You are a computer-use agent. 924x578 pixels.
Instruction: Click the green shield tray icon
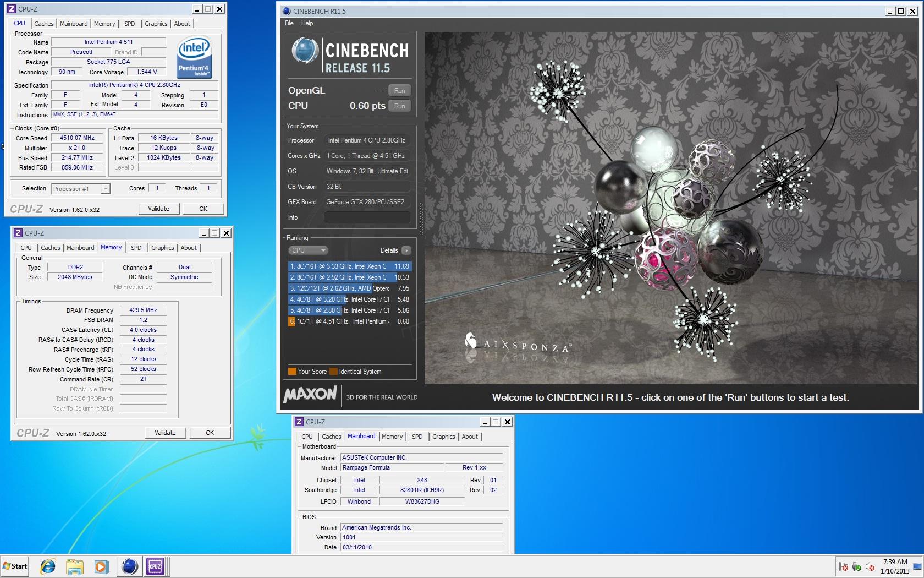point(856,566)
